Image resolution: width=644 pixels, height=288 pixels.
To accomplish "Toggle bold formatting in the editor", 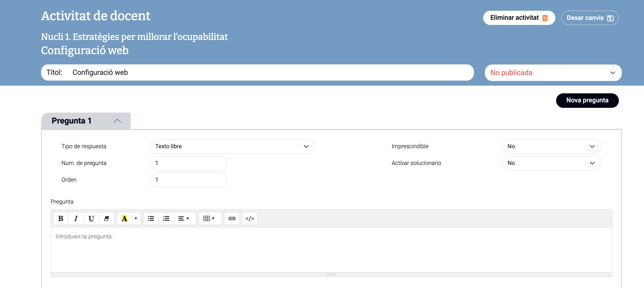I will 61,218.
